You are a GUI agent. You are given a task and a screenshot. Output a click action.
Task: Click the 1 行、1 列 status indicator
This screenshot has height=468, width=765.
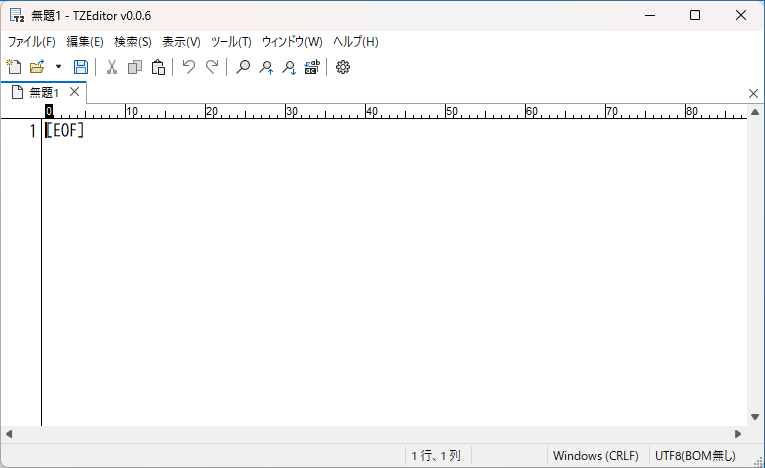coord(436,455)
